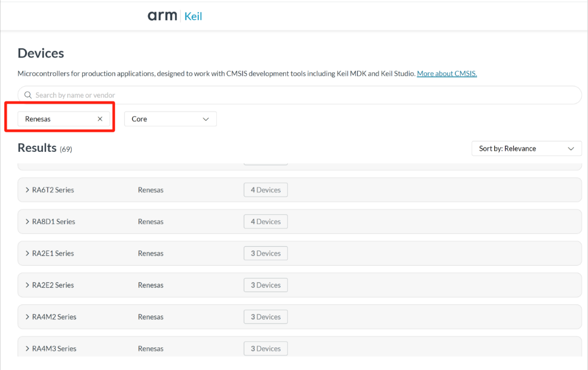This screenshot has height=370, width=588.
Task: Click the Results (69) count heading
Action: 45,148
